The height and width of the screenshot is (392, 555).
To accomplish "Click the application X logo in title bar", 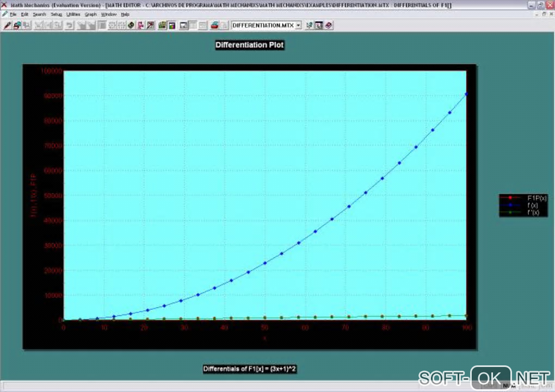I will pyautogui.click(x=4, y=5).
